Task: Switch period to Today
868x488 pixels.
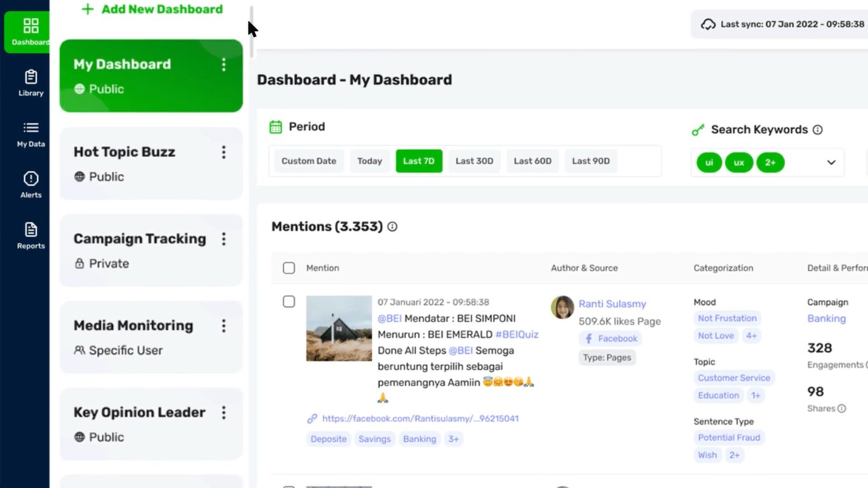Action: point(369,161)
